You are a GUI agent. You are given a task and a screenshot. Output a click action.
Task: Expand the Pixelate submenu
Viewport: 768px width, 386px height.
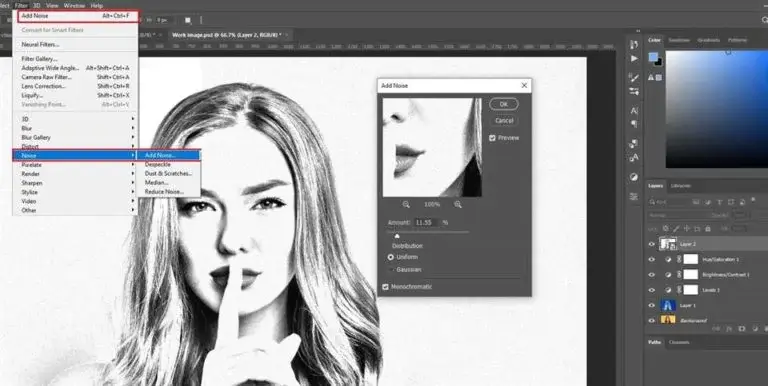75,165
